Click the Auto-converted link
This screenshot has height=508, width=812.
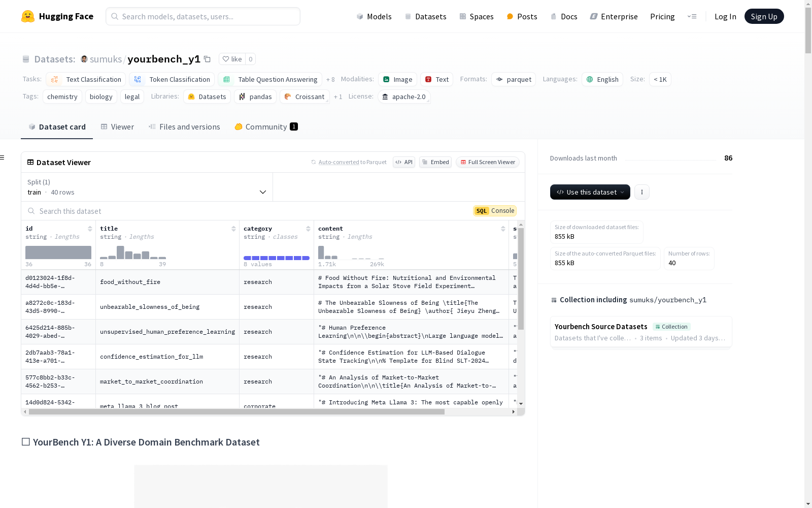click(339, 162)
